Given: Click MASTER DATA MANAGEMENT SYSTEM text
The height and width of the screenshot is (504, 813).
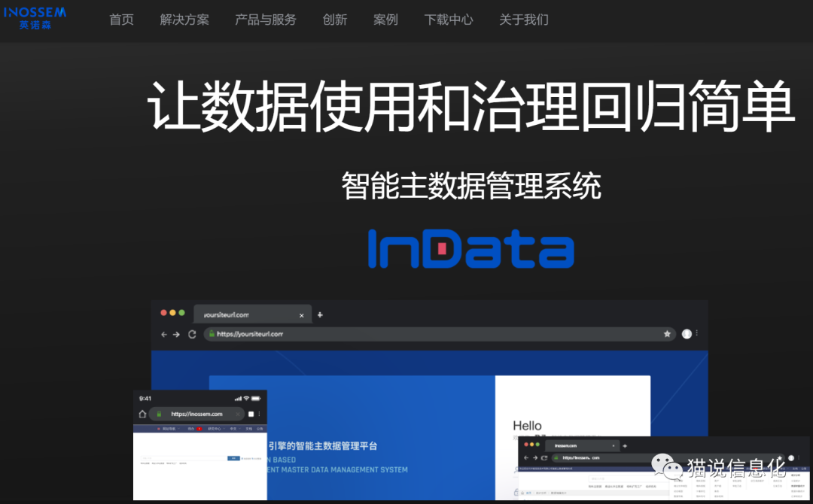Looking at the screenshot, I should [344, 470].
